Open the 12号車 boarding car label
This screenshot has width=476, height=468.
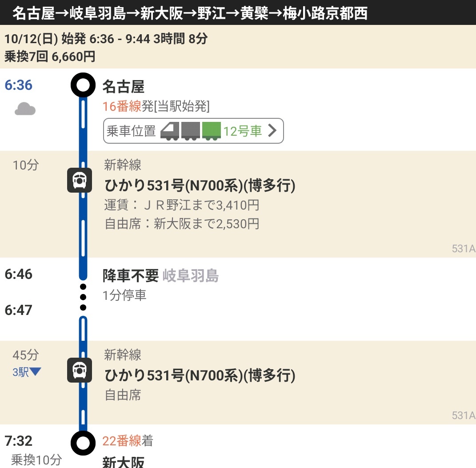click(x=242, y=131)
